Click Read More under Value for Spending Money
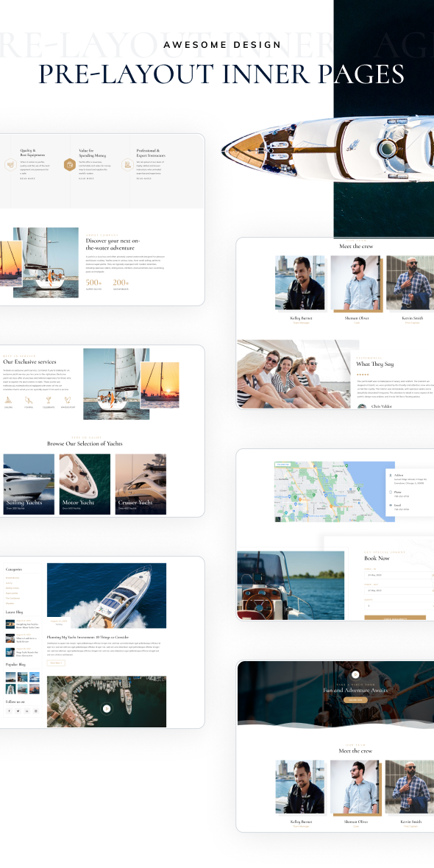 pyautogui.click(x=86, y=179)
